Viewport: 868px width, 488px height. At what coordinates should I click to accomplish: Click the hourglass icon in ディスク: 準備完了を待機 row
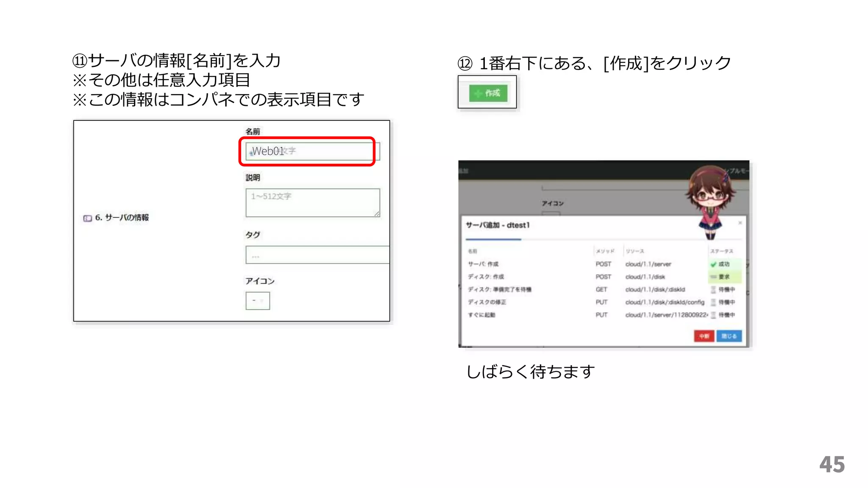713,289
